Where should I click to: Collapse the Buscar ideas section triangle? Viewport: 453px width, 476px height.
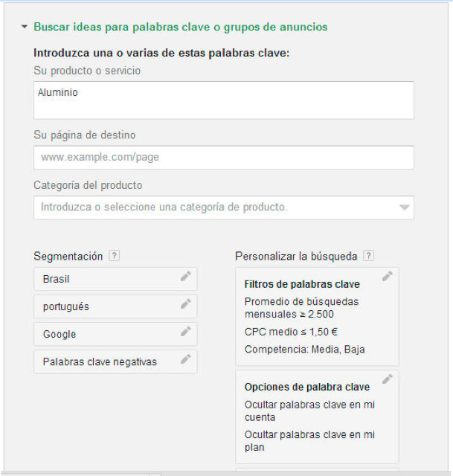[25, 27]
